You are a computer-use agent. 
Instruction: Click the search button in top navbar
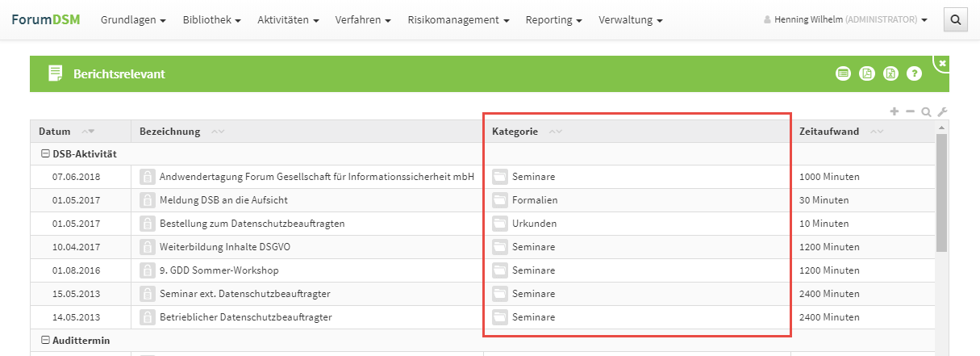click(x=955, y=19)
